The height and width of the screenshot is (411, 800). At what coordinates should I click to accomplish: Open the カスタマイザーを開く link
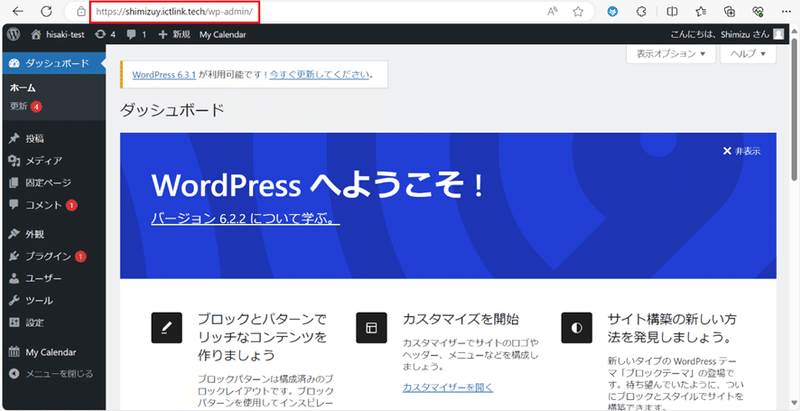[x=448, y=388]
